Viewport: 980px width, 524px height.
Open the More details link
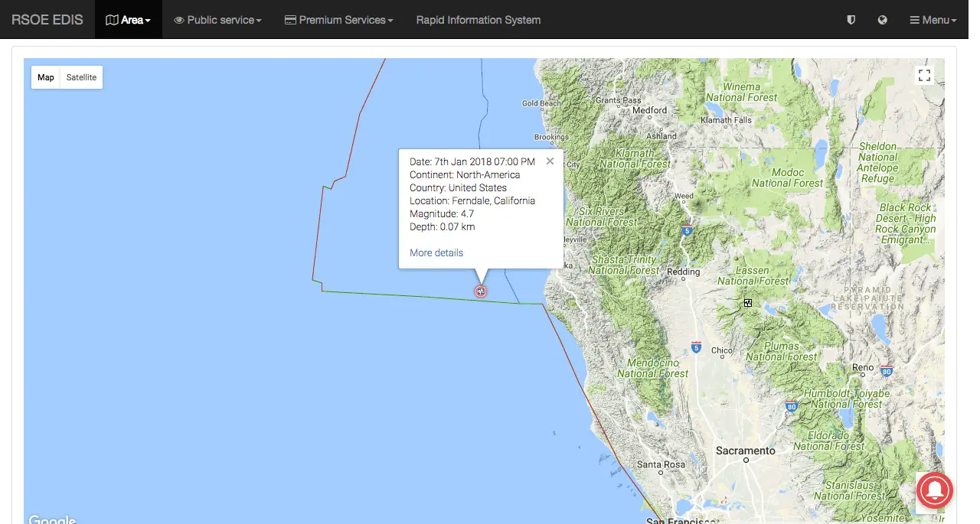(436, 252)
